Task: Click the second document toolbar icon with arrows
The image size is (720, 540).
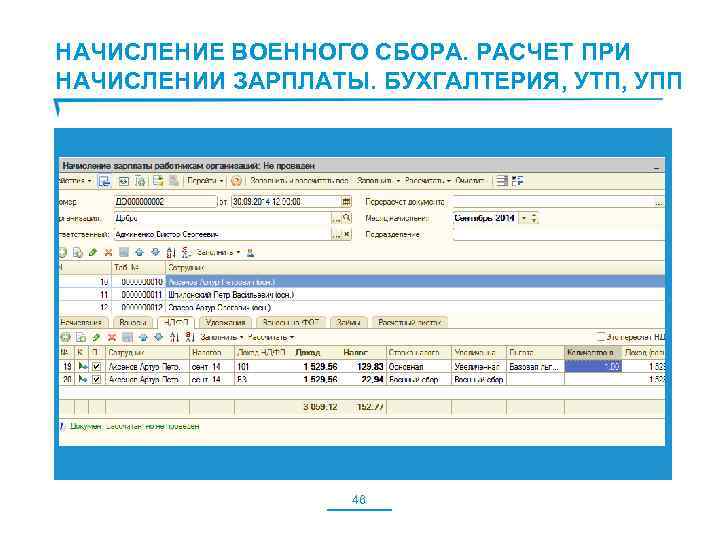Action: 124,181
